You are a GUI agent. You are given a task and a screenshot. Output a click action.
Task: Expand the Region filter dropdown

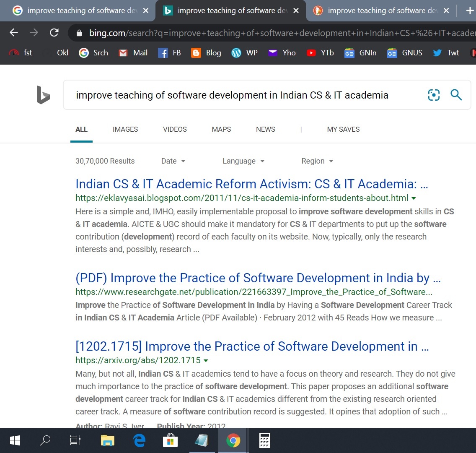point(317,161)
